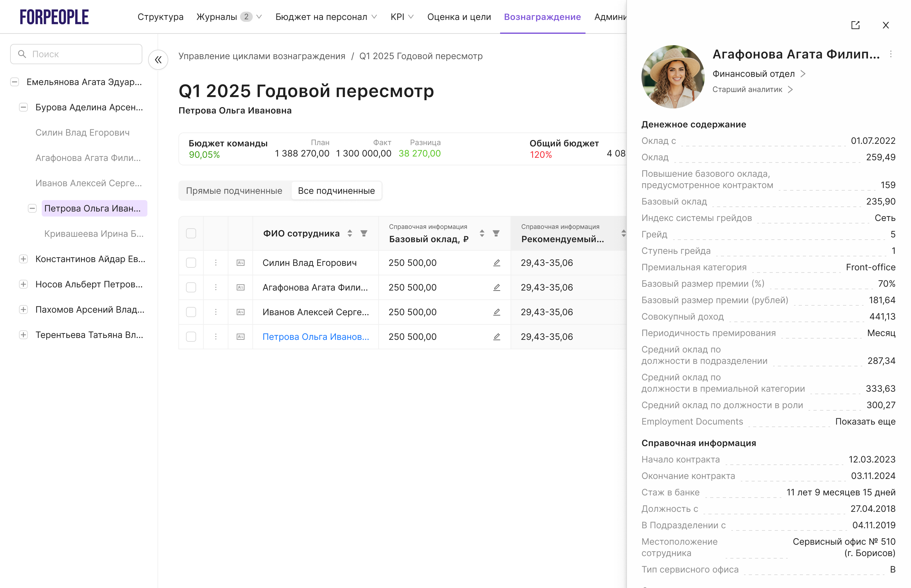Click Показать еще for Employment Documents
This screenshot has height=588, width=911.
point(865,421)
